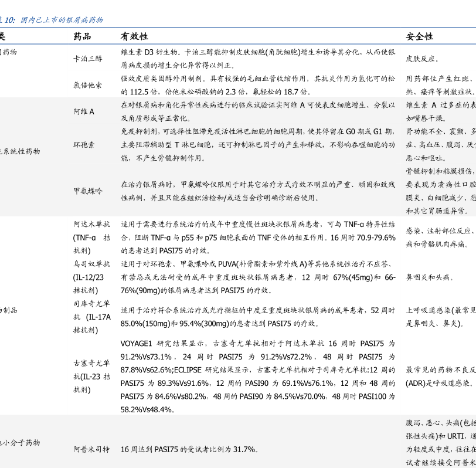Click the "乌司奴单抗 (IL-12/23 拮抗剂)" cell
Screen dimensions: 476x468
click(x=91, y=277)
